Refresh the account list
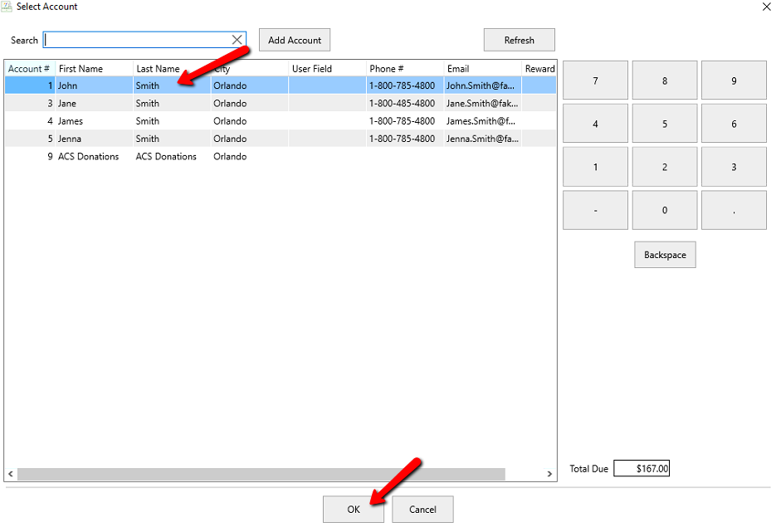 [520, 40]
